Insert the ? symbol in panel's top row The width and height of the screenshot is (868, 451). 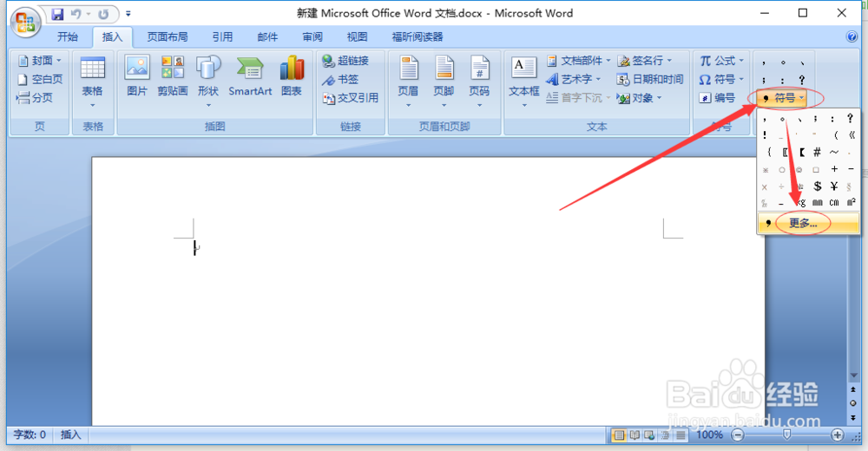click(x=851, y=119)
